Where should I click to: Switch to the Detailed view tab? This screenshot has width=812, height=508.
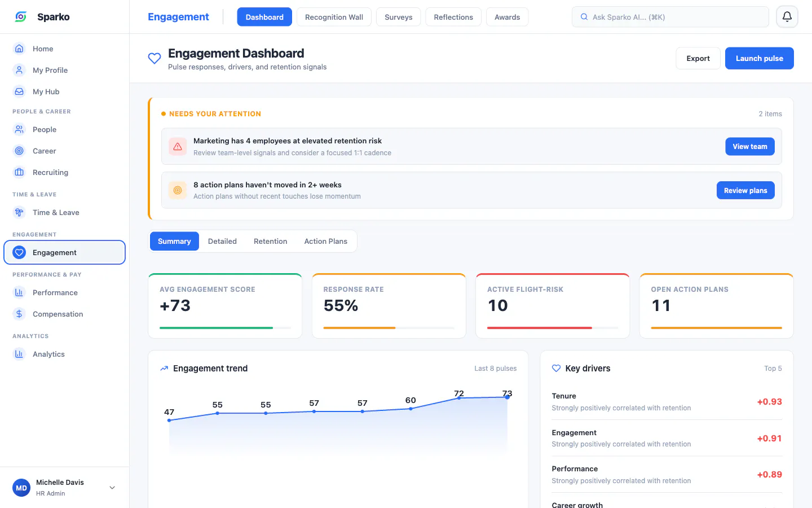click(222, 241)
